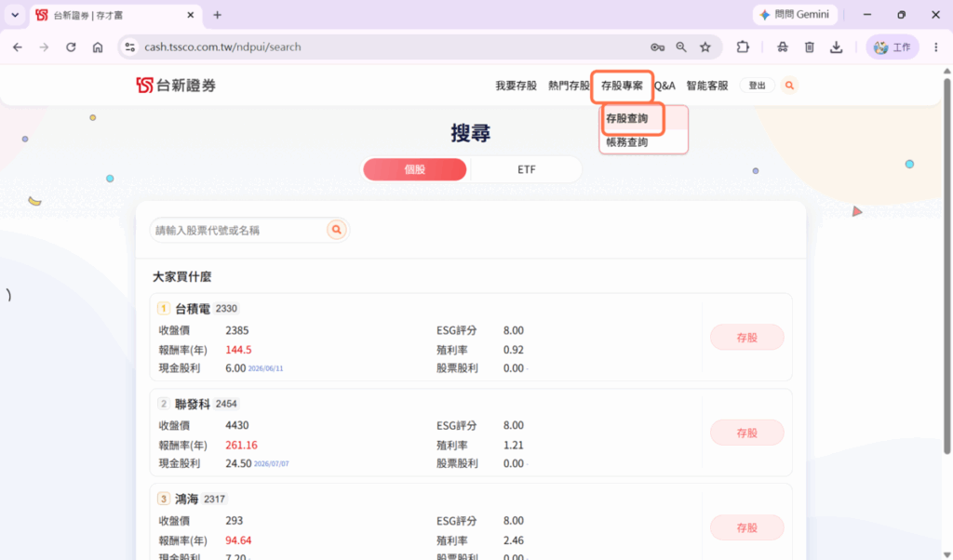Image resolution: width=953 pixels, height=560 pixels.
Task: Click stock code 2330
Action: coord(226,309)
